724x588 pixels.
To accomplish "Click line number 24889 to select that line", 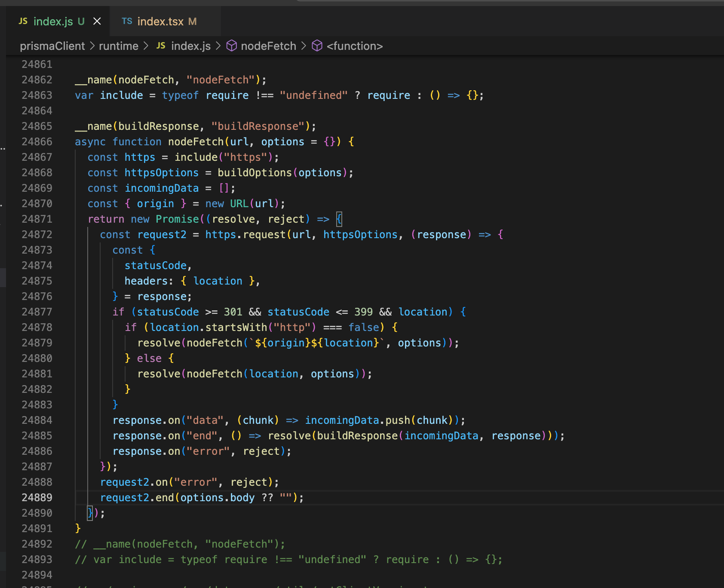I will [37, 497].
